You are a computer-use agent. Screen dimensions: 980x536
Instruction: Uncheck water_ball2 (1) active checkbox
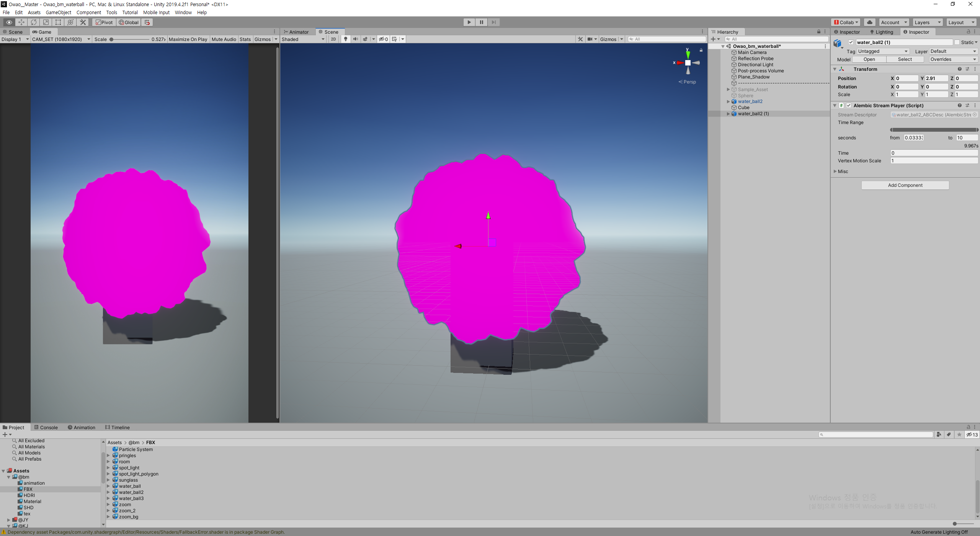[851, 42]
